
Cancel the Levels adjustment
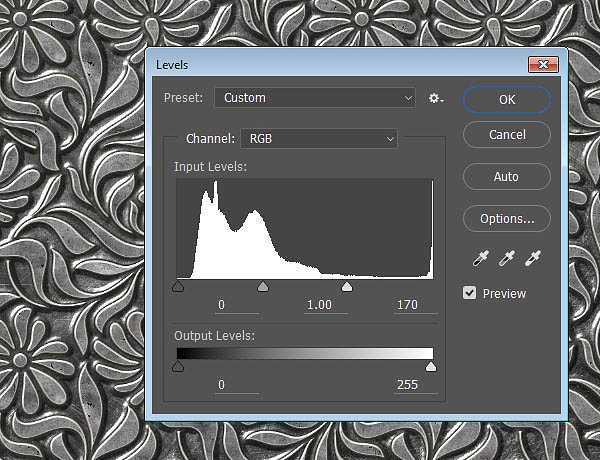click(x=506, y=135)
